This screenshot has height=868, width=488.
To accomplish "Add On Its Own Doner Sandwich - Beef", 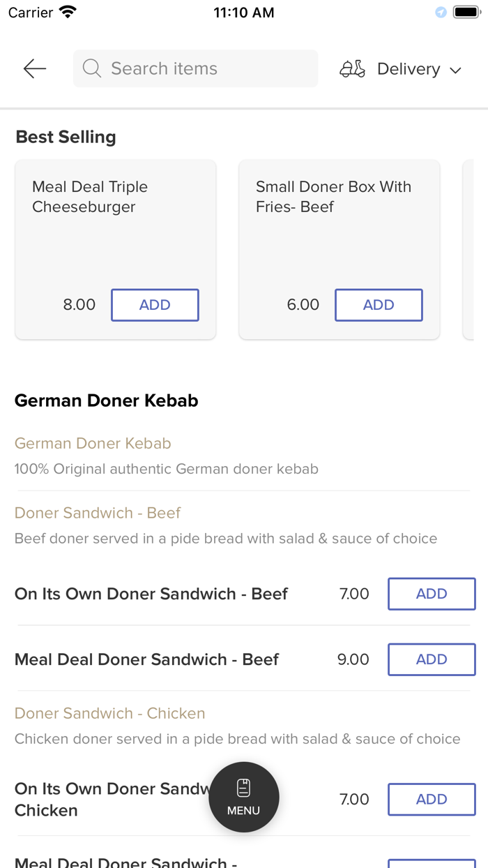I will [432, 594].
